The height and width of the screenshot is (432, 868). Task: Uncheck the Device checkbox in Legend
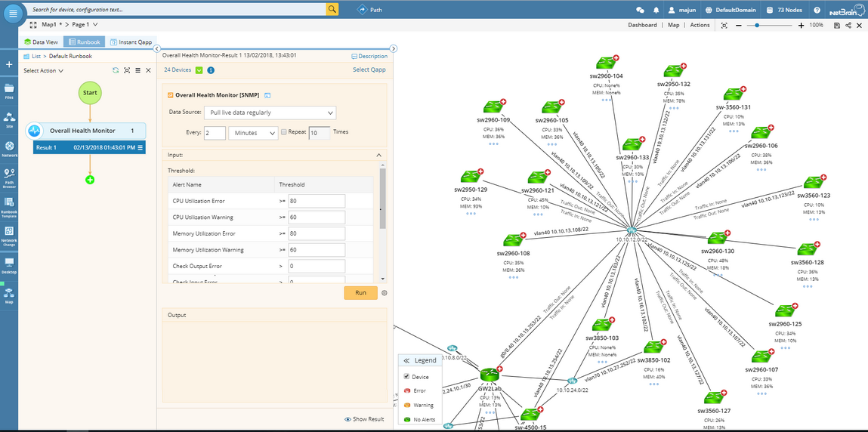coord(406,376)
